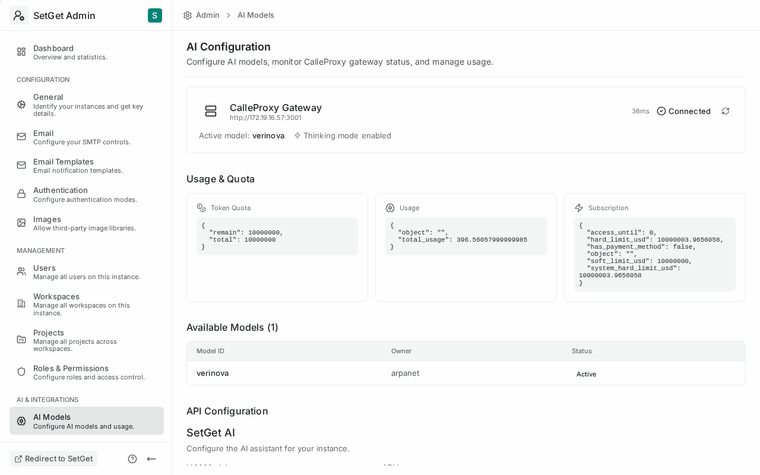760x475 pixels.
Task: Click the Owner column header
Action: pos(401,351)
